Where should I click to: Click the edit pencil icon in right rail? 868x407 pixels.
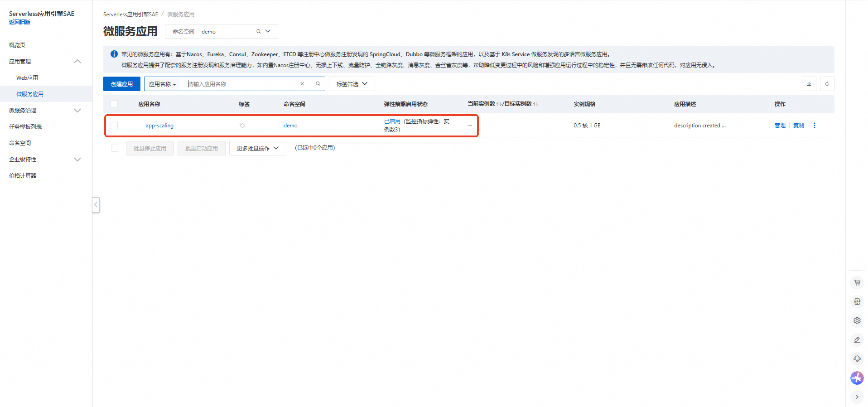pyautogui.click(x=857, y=340)
